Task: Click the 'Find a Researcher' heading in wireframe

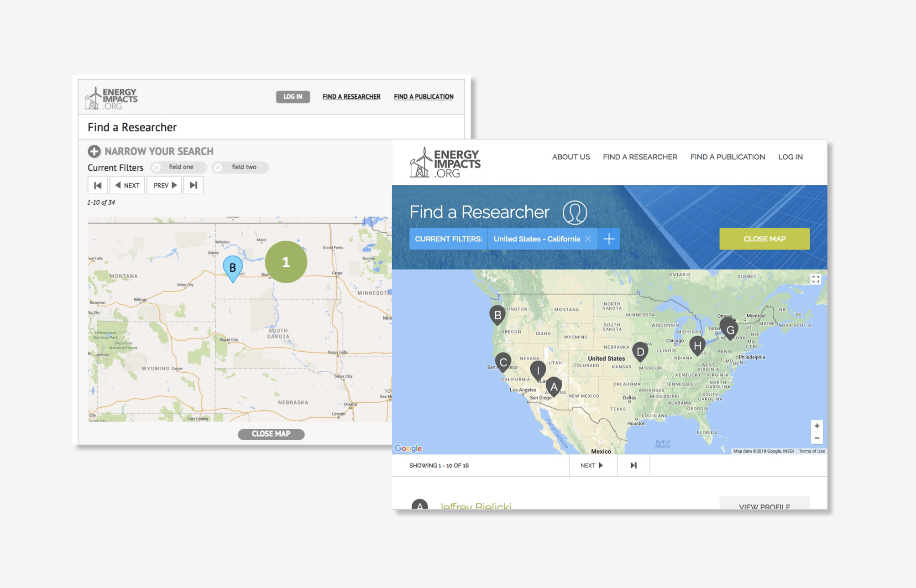Action: coord(132,127)
